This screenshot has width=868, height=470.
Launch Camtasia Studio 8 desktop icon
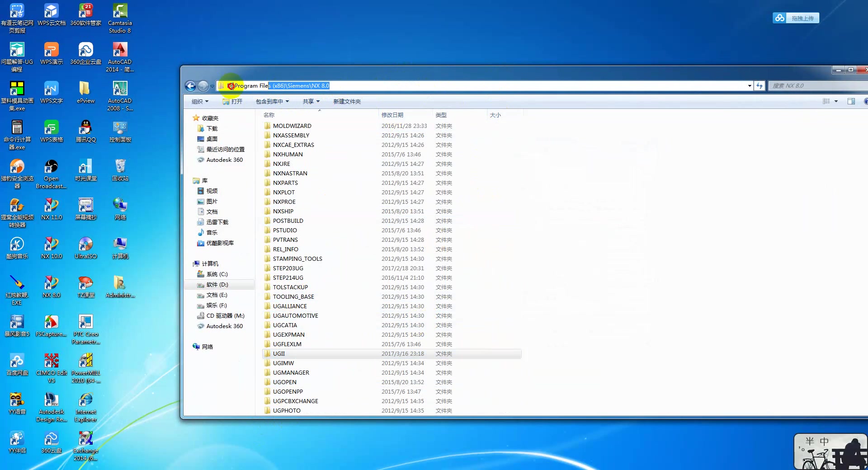coord(120,18)
